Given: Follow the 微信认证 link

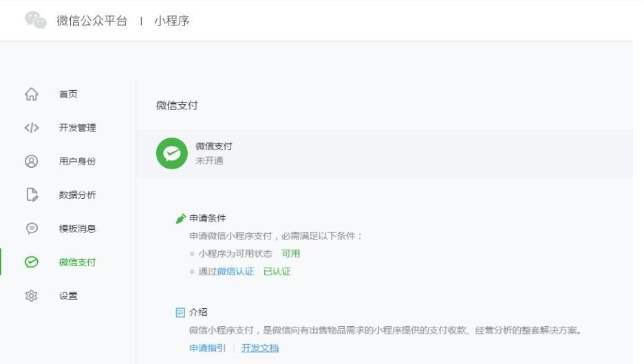Looking at the screenshot, I should pyautogui.click(x=235, y=271).
